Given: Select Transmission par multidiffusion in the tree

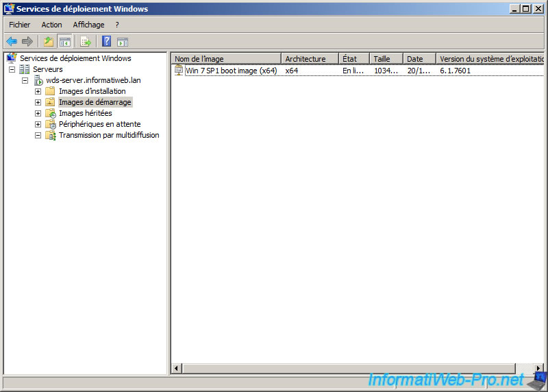Looking at the screenshot, I should (109, 135).
